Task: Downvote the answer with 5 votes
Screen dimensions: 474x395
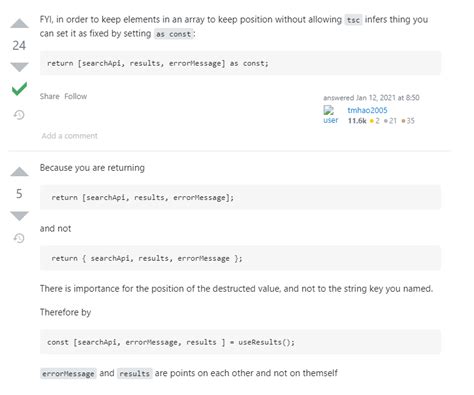Action: (x=19, y=216)
